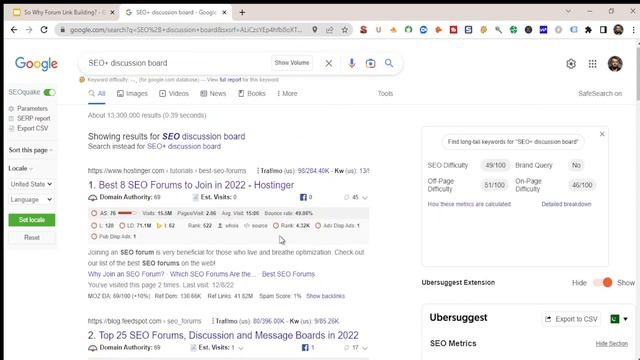This screenshot has height=360, width=640.
Task: Click Find long-tail keywords suggestion pill
Action: [513, 142]
